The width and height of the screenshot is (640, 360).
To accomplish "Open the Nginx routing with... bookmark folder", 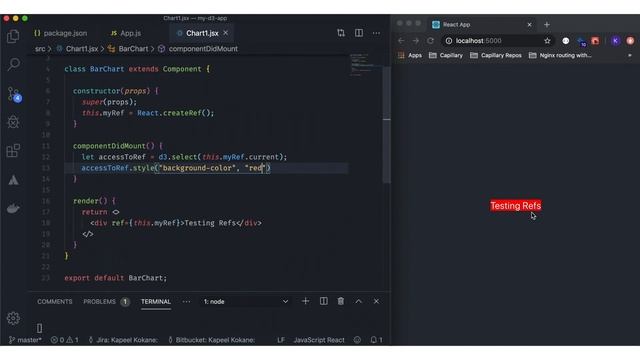I will click(560, 55).
